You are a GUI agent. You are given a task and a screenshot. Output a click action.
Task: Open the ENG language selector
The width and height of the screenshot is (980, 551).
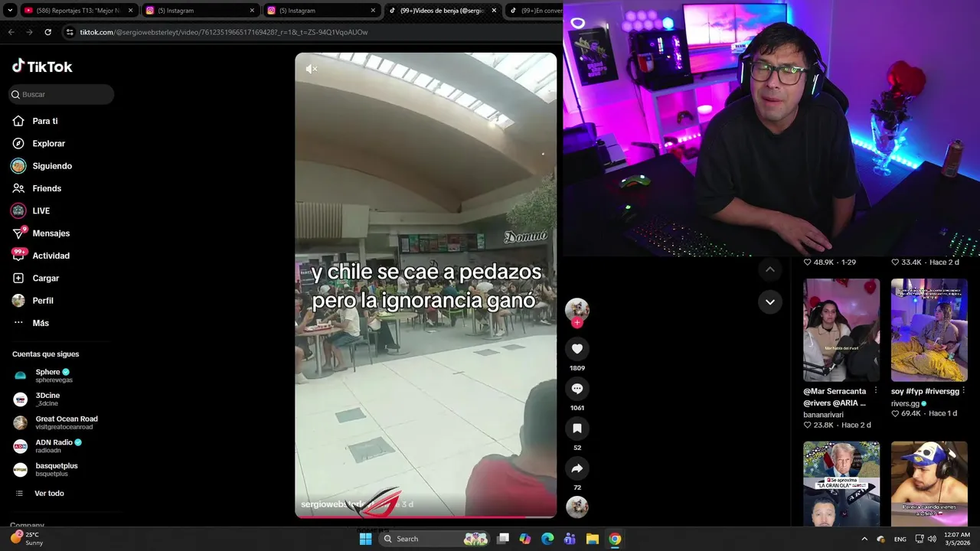coord(900,539)
